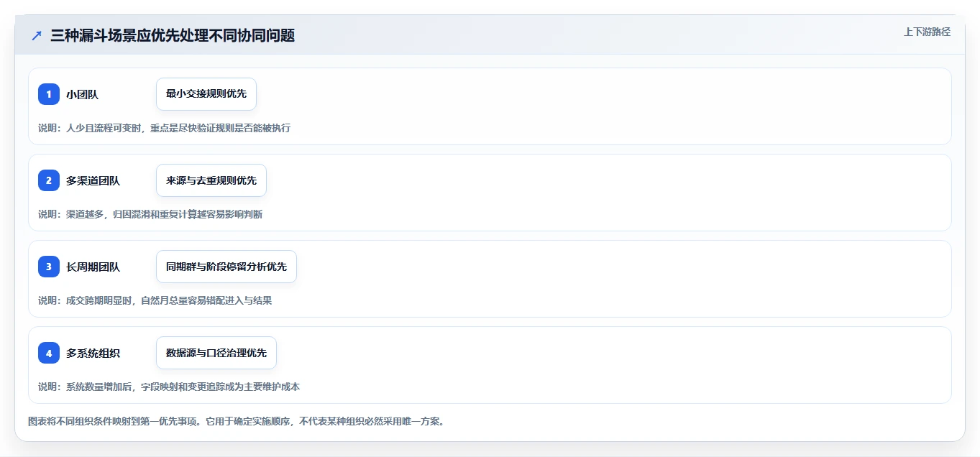
Task: Click the number 3 badge for 长周期团队
Action: (49, 267)
